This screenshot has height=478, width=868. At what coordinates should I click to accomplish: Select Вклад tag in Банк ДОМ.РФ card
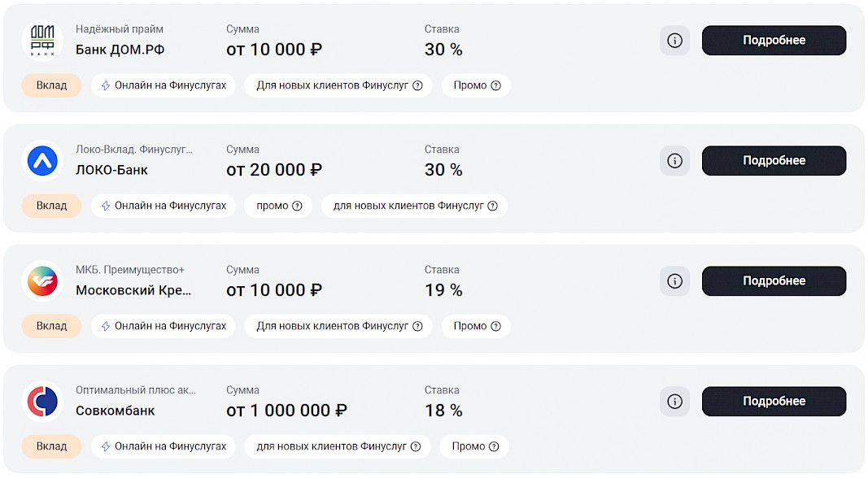[x=51, y=85]
